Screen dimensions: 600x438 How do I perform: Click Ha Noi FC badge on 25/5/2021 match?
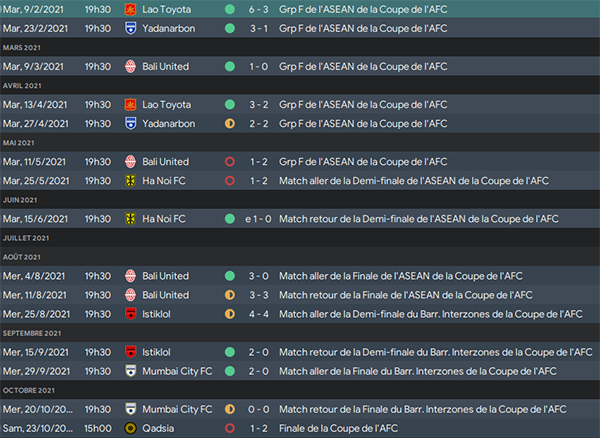(x=130, y=181)
